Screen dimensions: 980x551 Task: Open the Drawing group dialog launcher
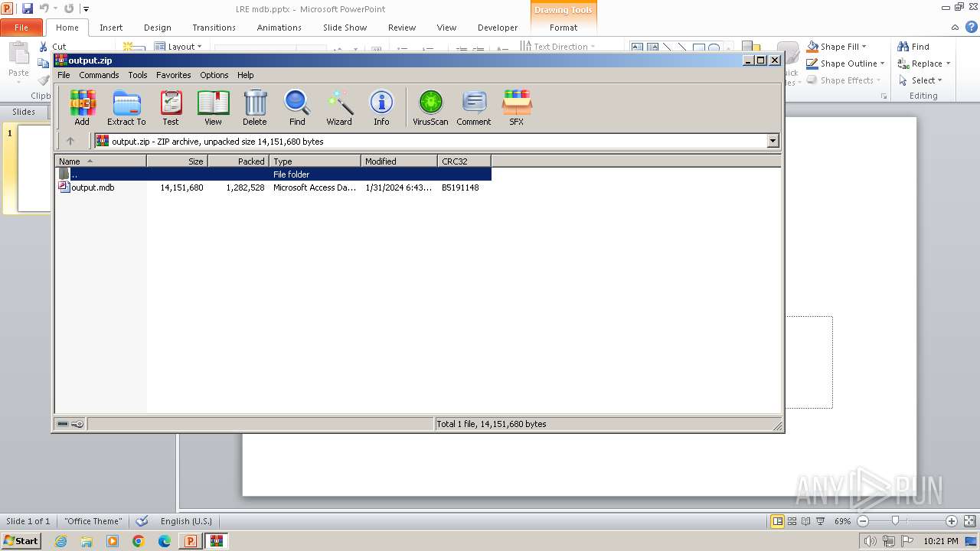click(x=884, y=96)
